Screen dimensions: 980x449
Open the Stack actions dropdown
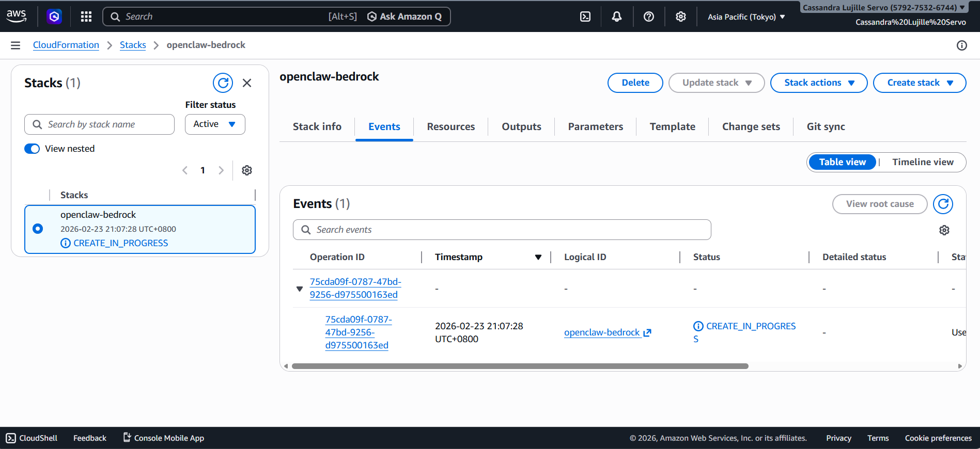[x=819, y=83]
